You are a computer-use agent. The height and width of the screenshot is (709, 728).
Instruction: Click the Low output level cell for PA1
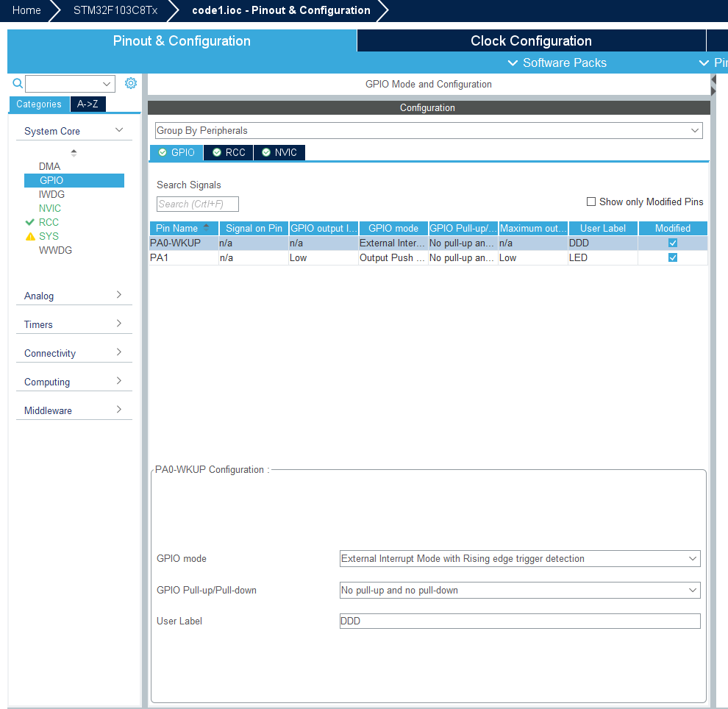tap(324, 257)
